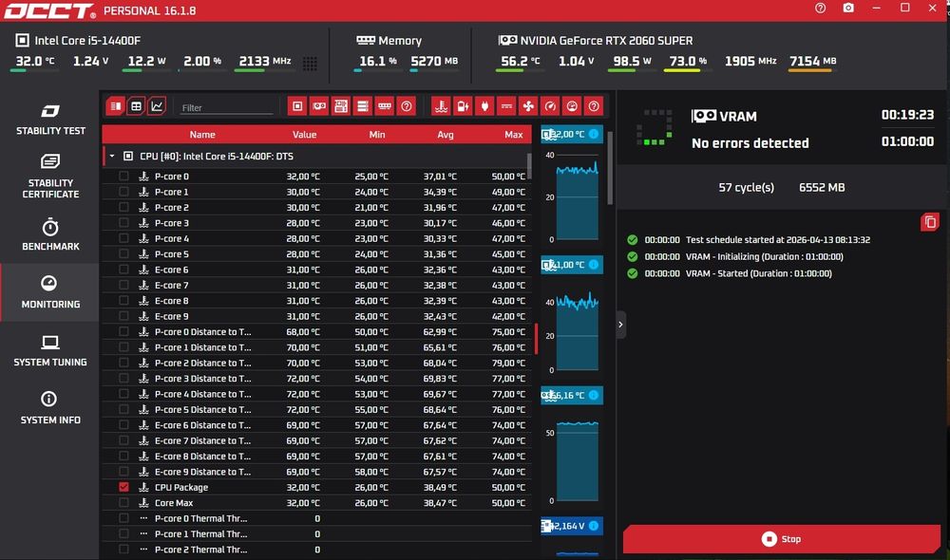Click the 56,16 °C graph header
This screenshot has height=560, width=950.
[571, 395]
